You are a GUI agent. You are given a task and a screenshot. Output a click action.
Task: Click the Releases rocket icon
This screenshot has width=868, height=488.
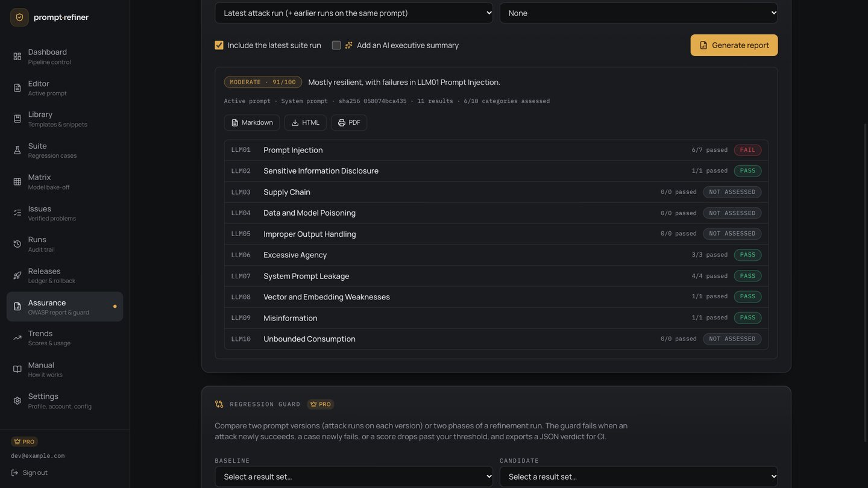[x=17, y=275]
